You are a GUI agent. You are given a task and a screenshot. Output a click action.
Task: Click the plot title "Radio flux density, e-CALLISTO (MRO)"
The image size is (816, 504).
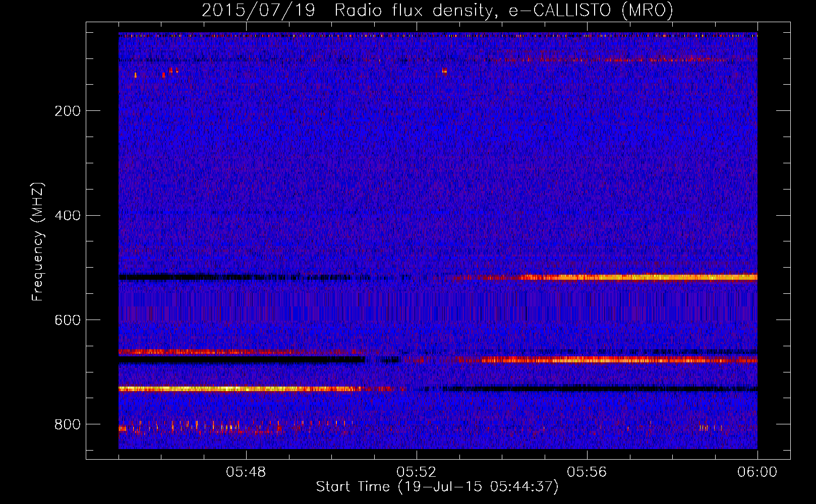point(503,11)
